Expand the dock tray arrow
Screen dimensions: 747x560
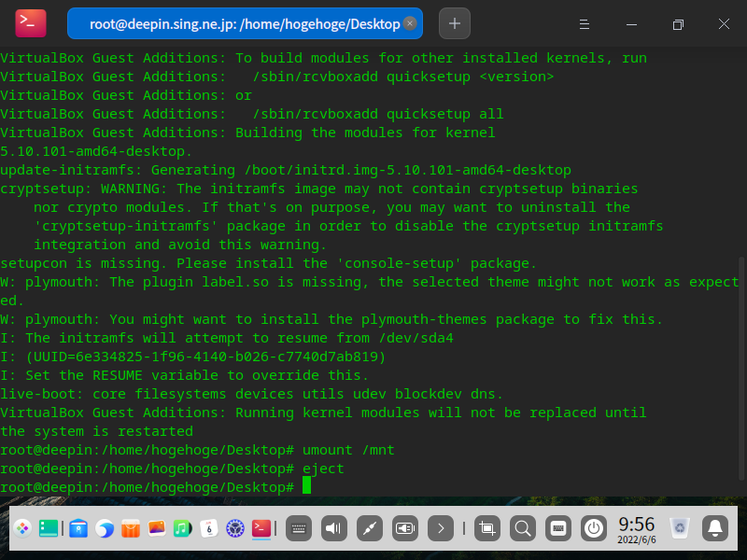(441, 528)
